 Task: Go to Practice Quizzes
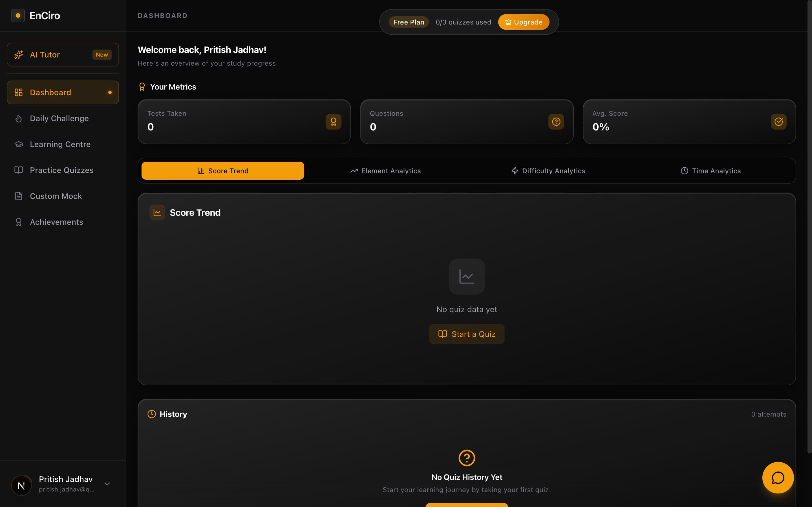click(x=61, y=170)
